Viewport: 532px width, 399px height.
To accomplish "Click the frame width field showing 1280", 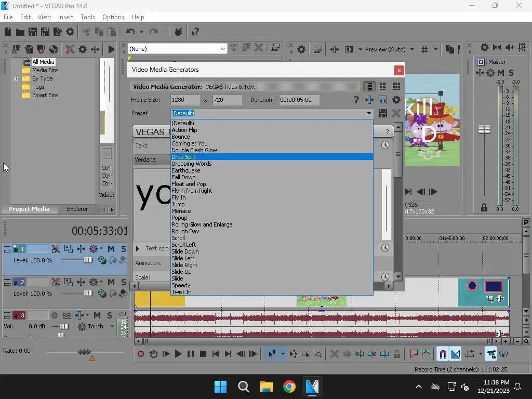I will [185, 100].
